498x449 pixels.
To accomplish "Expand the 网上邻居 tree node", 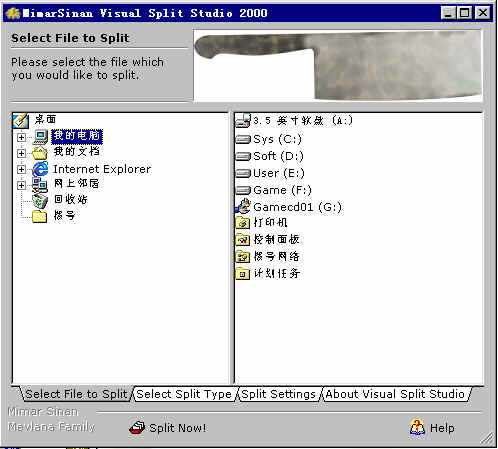I will coord(21,185).
